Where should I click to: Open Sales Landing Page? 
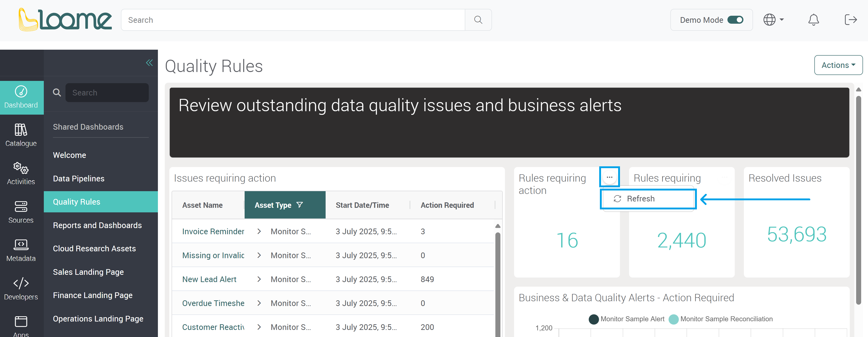point(88,272)
